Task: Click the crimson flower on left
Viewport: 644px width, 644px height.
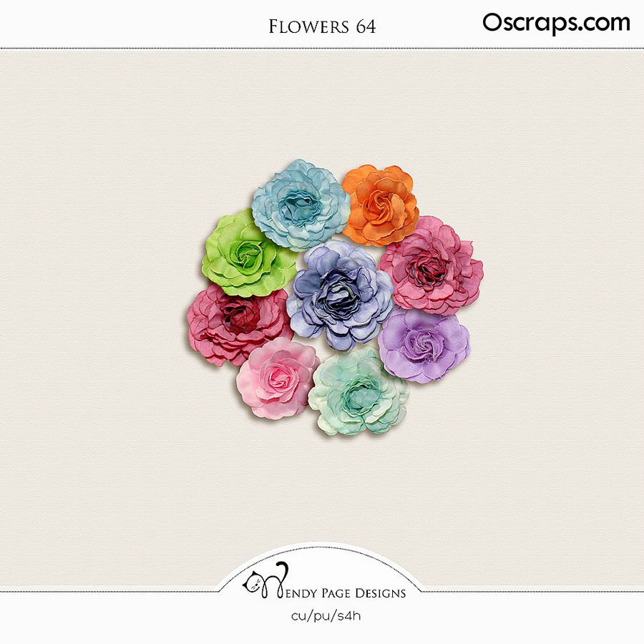Action: click(x=239, y=324)
